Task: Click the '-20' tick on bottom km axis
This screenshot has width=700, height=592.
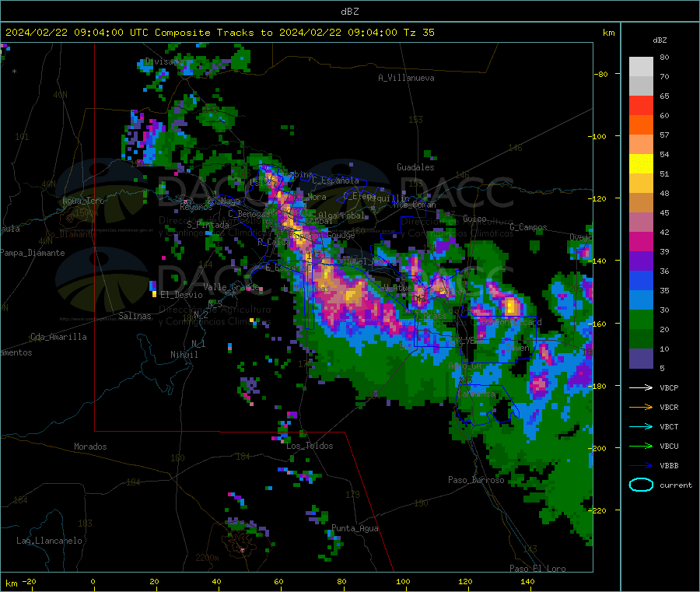Action: (30, 581)
